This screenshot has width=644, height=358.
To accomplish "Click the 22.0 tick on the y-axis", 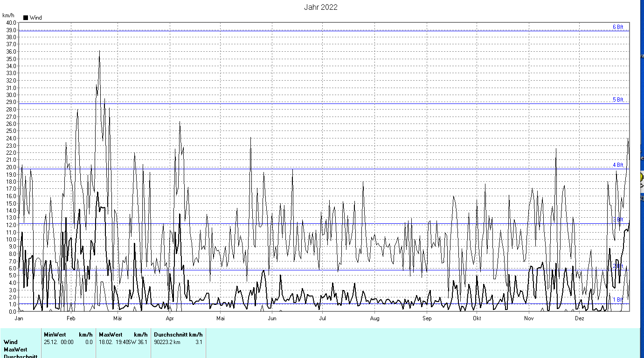I will 11,153.
